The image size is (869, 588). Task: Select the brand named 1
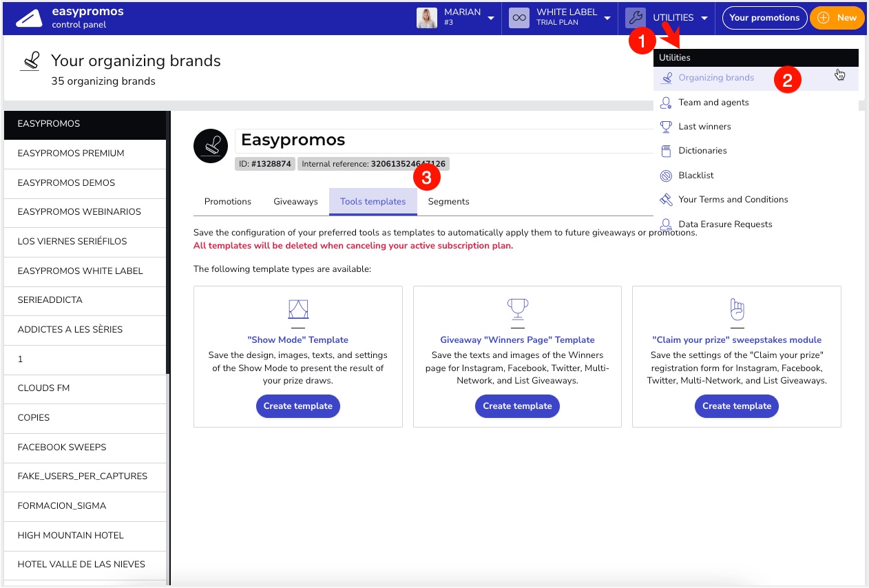[85, 359]
